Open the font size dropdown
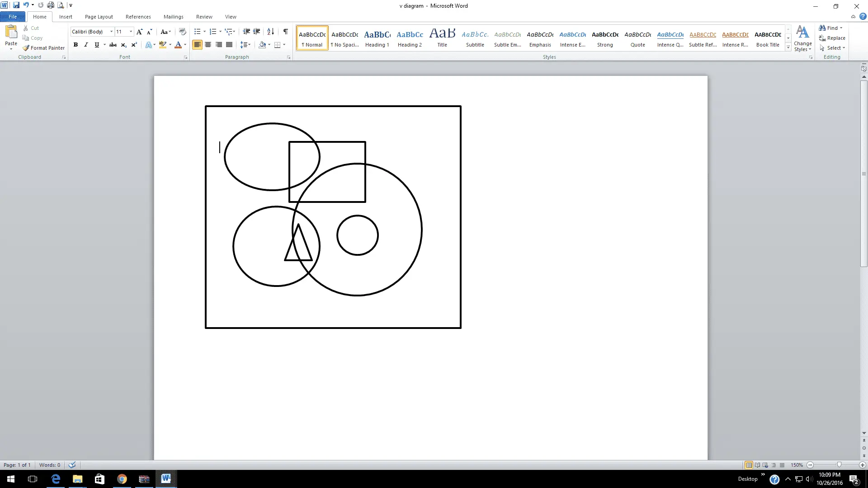The width and height of the screenshot is (868, 488). (x=131, y=32)
